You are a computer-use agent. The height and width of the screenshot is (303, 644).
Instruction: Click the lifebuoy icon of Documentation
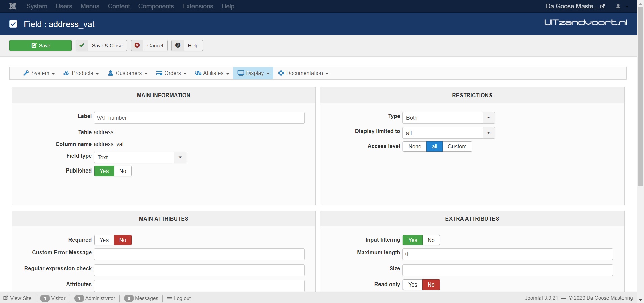pos(281,73)
